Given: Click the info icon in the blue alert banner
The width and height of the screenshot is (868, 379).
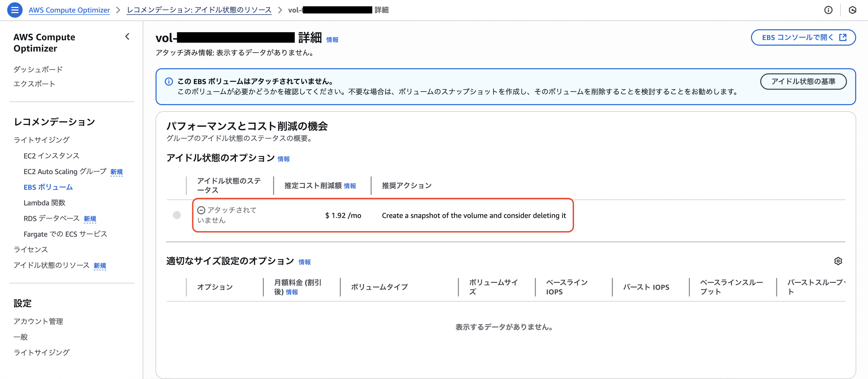Looking at the screenshot, I should [169, 82].
